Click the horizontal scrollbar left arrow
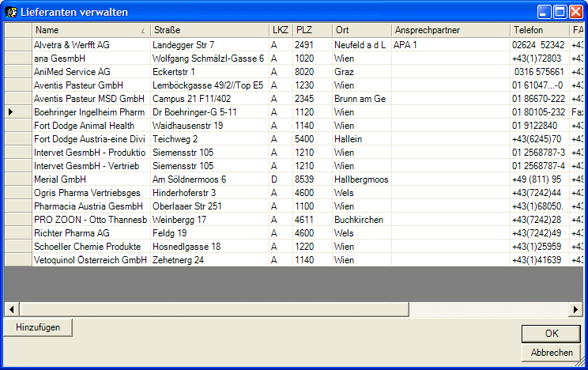The image size is (588, 370). tap(12, 309)
